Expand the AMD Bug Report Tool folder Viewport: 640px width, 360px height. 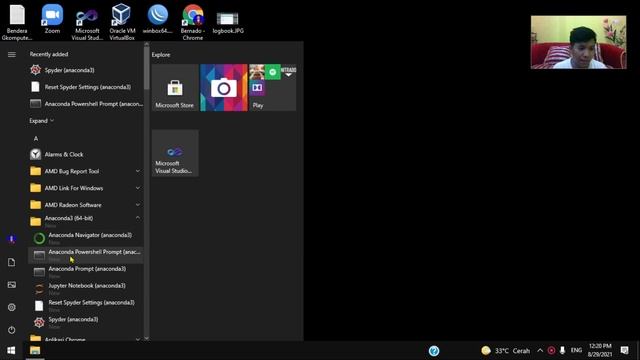pos(86,171)
